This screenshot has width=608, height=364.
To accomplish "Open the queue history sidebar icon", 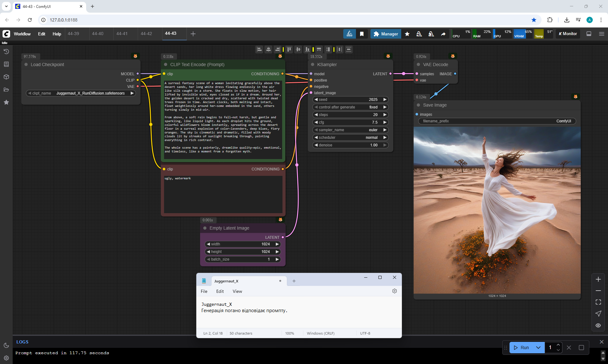I will coord(6,52).
